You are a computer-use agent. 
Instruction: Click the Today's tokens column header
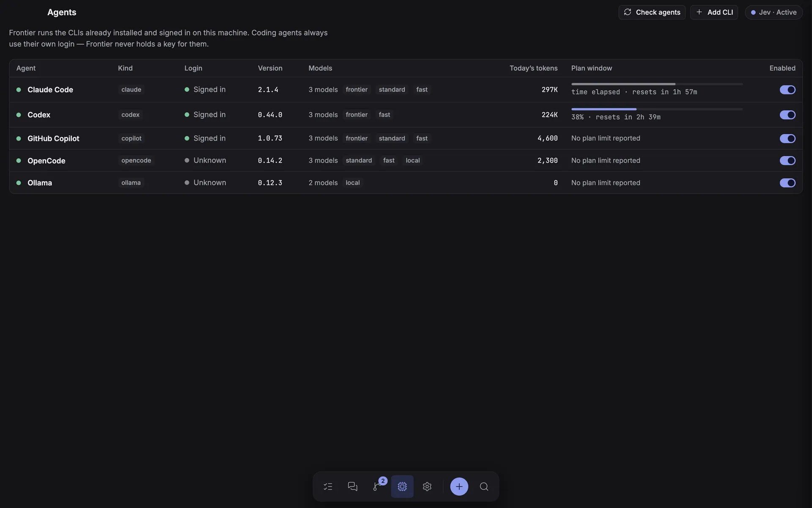533,68
